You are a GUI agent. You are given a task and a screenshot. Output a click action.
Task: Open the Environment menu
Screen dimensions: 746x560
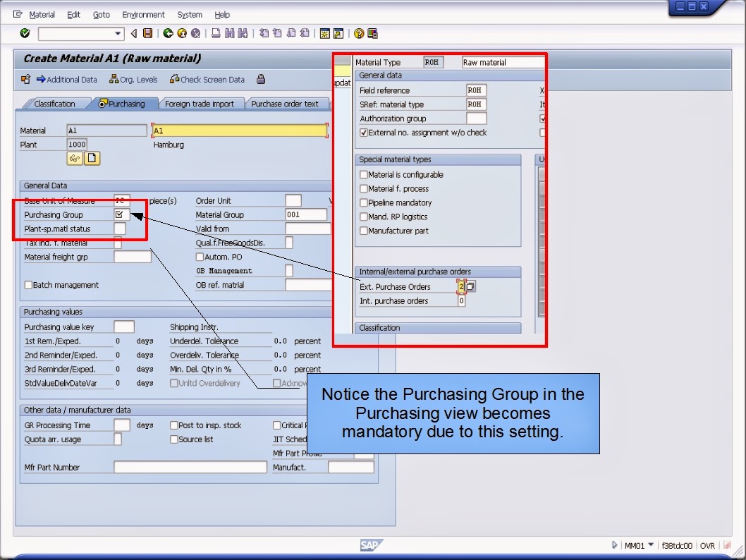(x=143, y=14)
